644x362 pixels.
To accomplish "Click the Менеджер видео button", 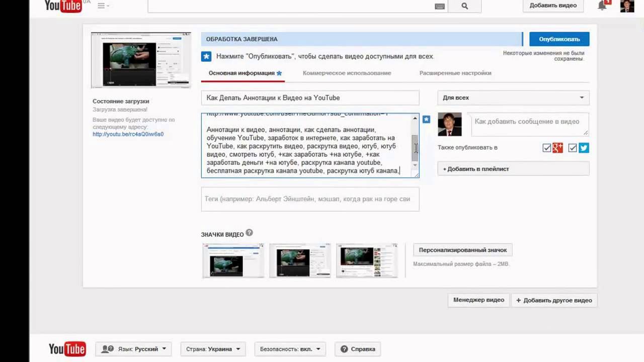I will click(478, 300).
